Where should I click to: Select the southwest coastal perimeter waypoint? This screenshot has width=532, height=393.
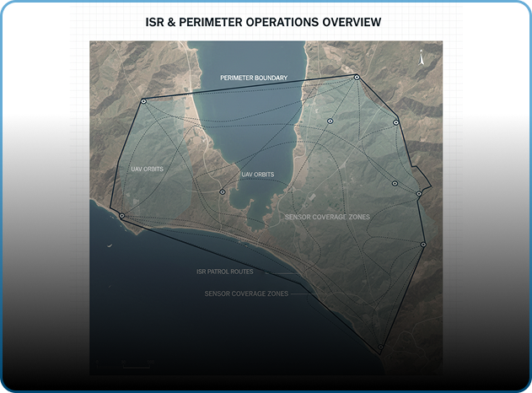122,216
